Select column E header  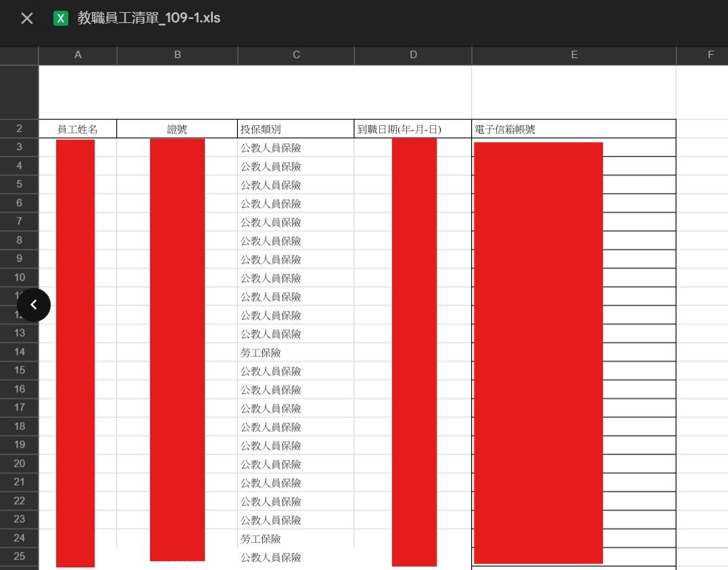(x=575, y=55)
